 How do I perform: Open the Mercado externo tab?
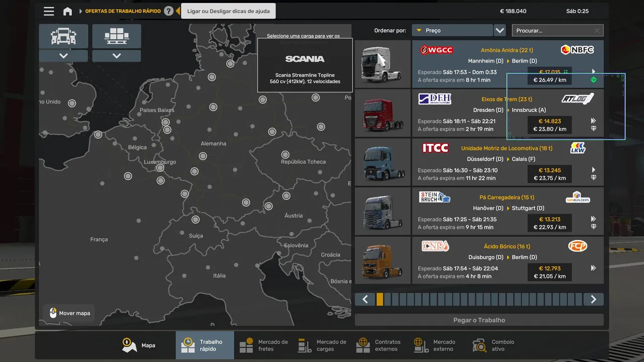tap(439, 345)
